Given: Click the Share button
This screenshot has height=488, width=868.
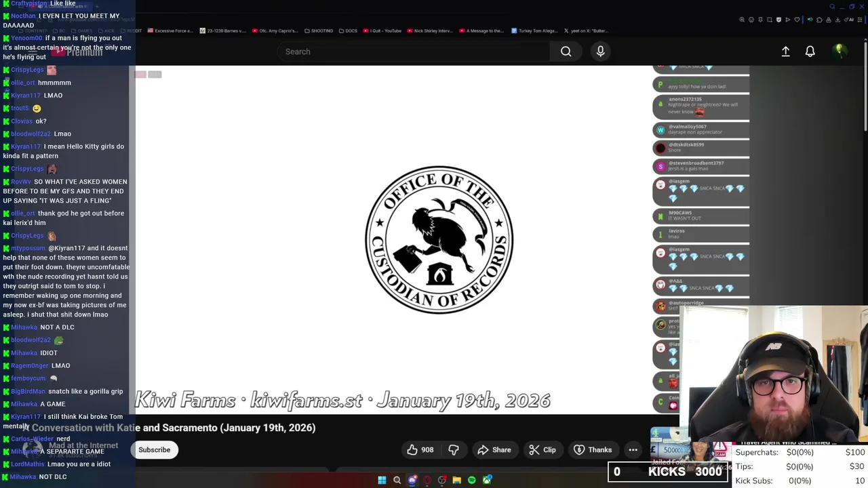Looking at the screenshot, I should point(494,450).
